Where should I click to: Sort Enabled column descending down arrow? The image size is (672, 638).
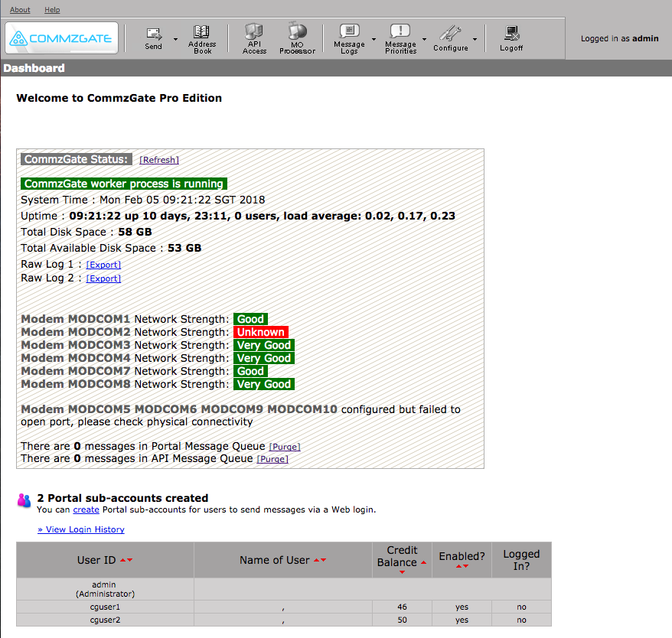pyautogui.click(x=465, y=566)
